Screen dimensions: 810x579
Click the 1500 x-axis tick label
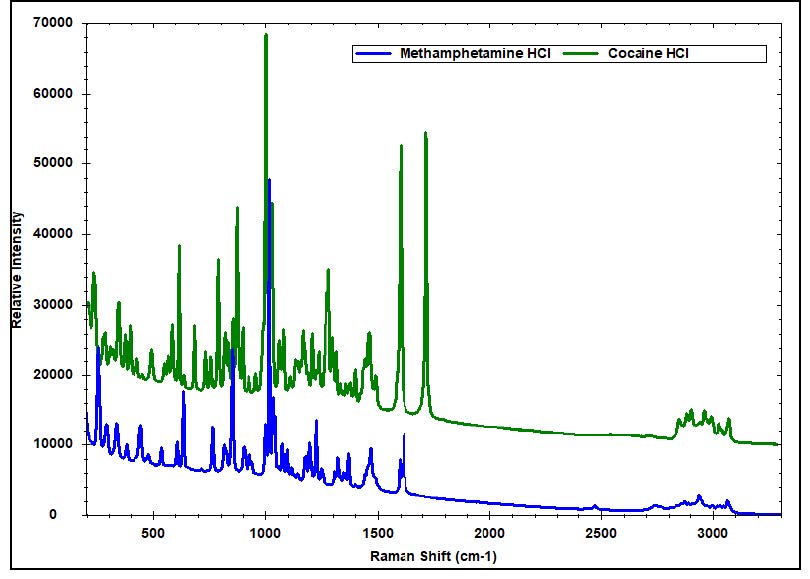[x=377, y=531]
